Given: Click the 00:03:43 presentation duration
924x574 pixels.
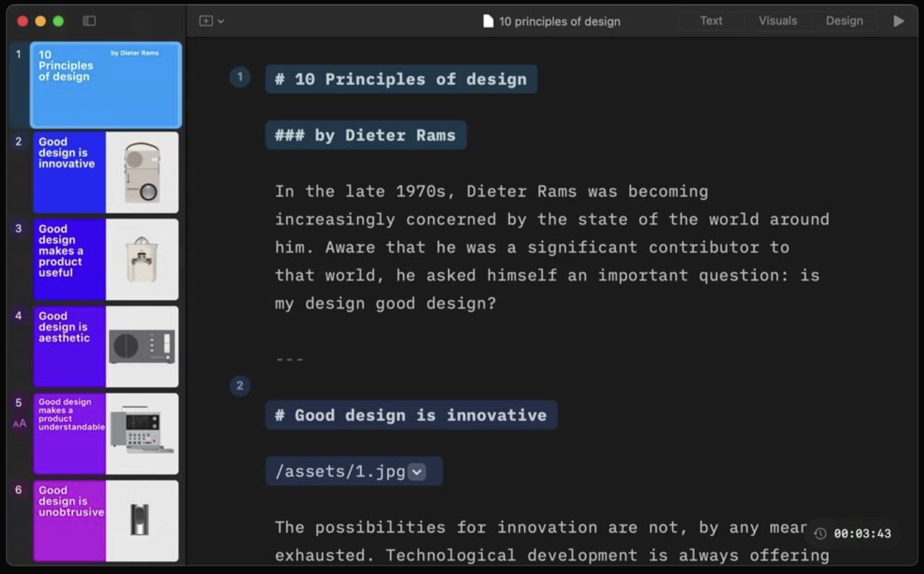Looking at the screenshot, I should 862,533.
